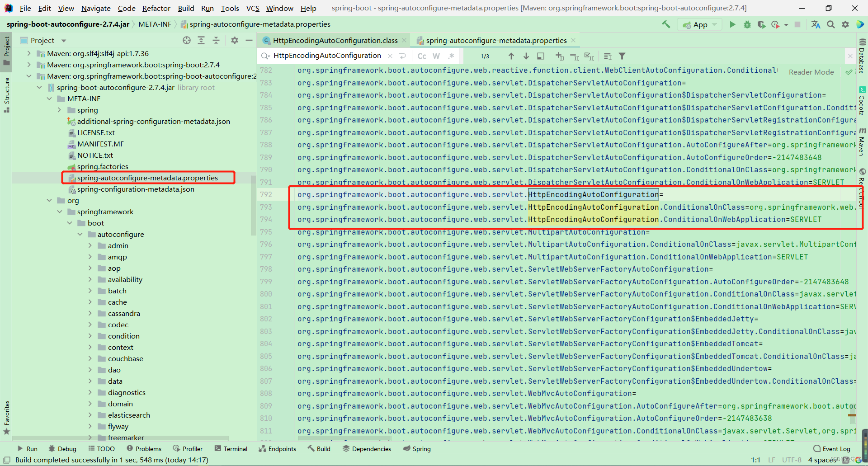
Task: Enable regex search mode
Action: 452,56
